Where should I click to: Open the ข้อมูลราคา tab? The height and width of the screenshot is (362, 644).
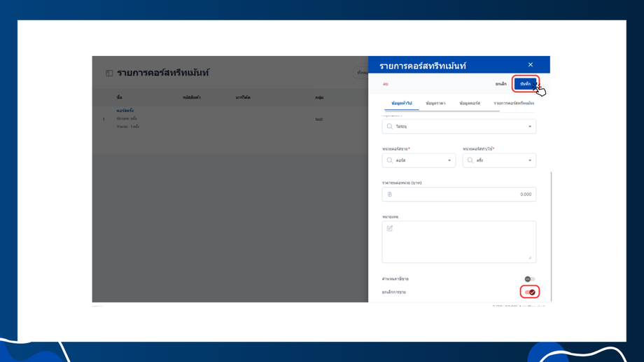point(435,103)
